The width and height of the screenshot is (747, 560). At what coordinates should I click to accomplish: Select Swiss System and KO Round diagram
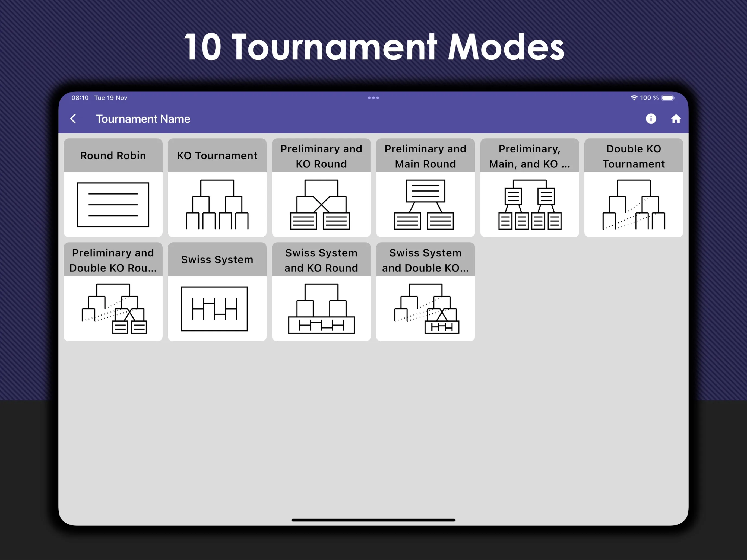[321, 308]
